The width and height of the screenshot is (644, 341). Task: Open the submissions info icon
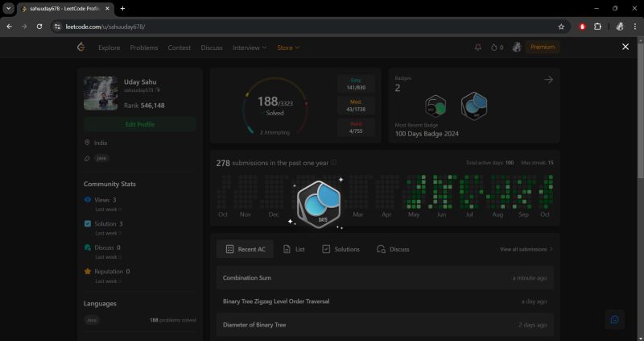pos(333,163)
